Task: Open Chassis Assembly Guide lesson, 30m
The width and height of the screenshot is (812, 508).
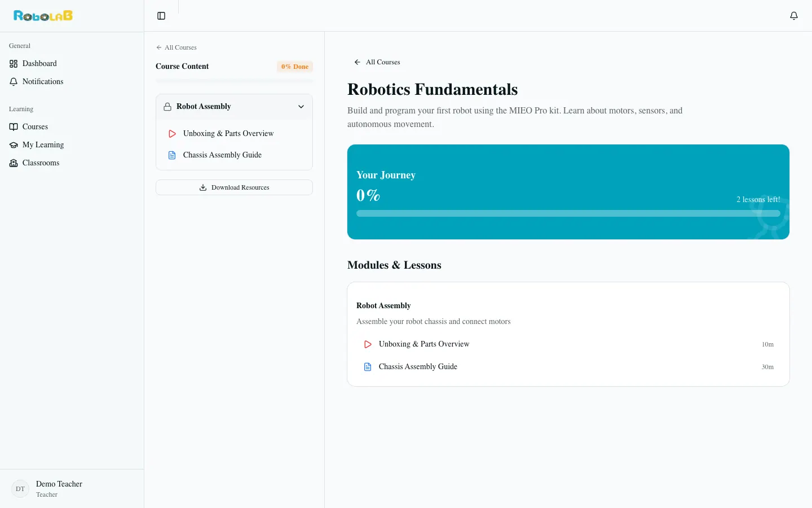Action: [x=568, y=367]
